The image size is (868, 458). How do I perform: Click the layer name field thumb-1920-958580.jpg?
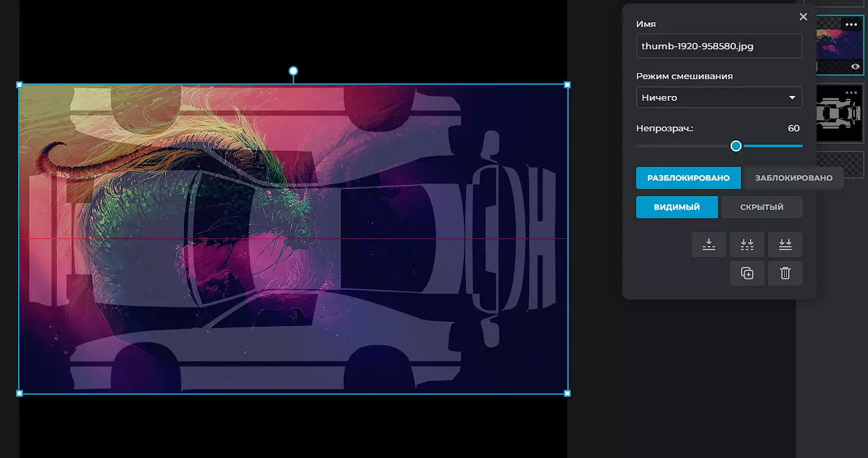719,47
